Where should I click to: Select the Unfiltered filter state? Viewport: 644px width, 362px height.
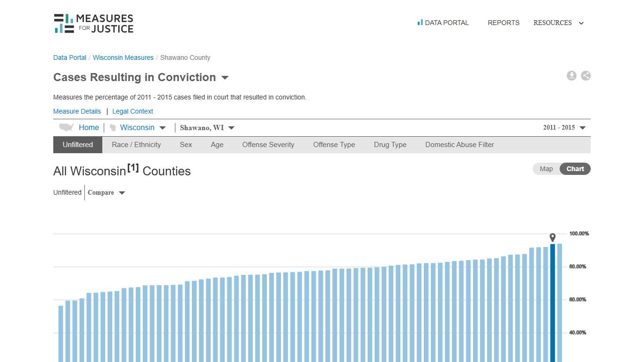click(x=77, y=145)
